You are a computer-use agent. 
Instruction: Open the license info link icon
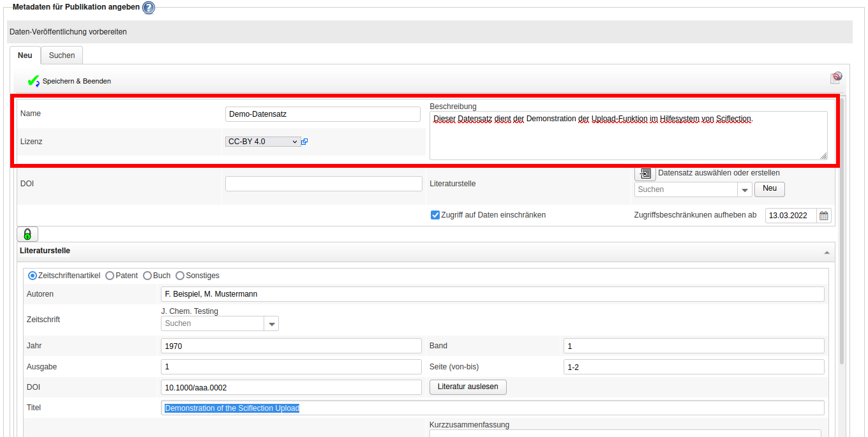click(304, 142)
